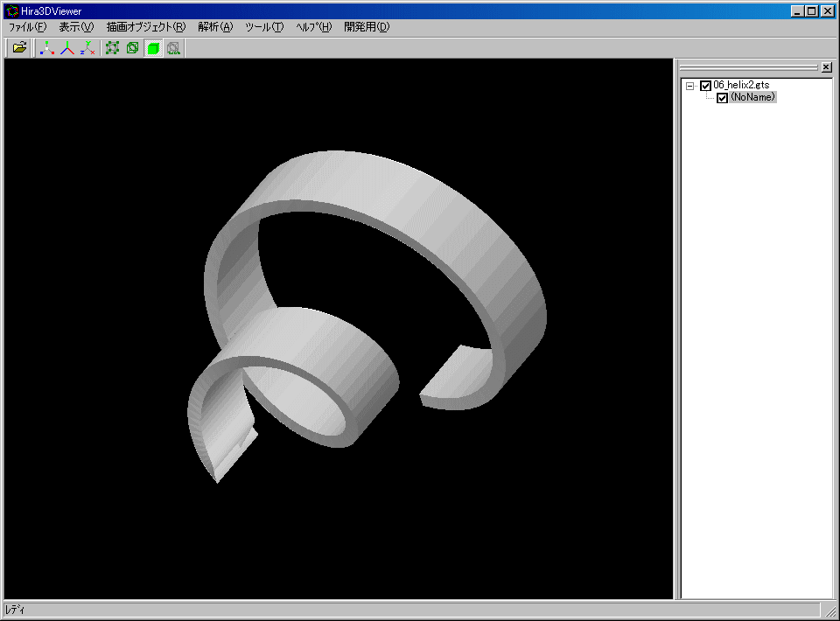The width and height of the screenshot is (840, 621).
Task: Select the third axis view icon labeled Z and X
Action: coord(87,48)
